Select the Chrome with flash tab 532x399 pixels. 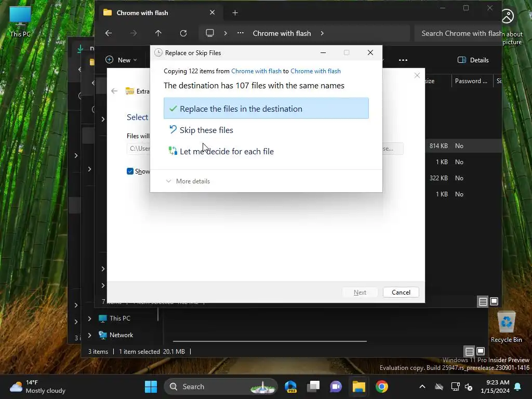tap(159, 13)
